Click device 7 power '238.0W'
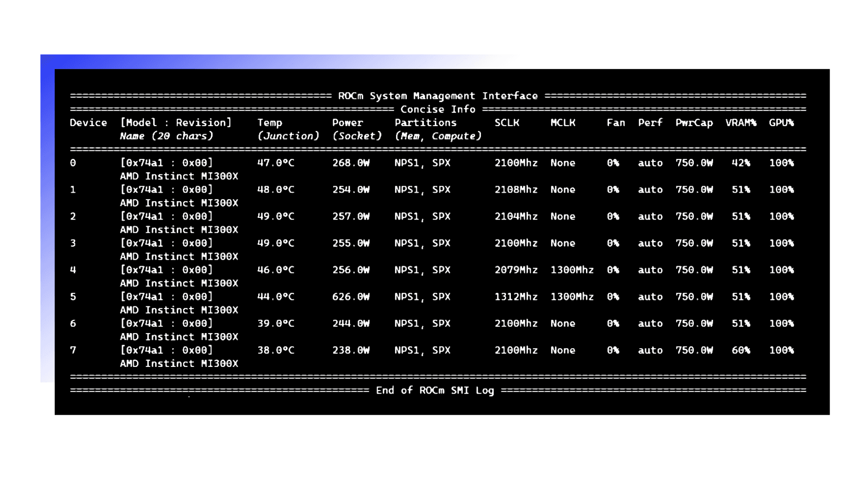Viewport: 868px width, 488px height. 351,350
